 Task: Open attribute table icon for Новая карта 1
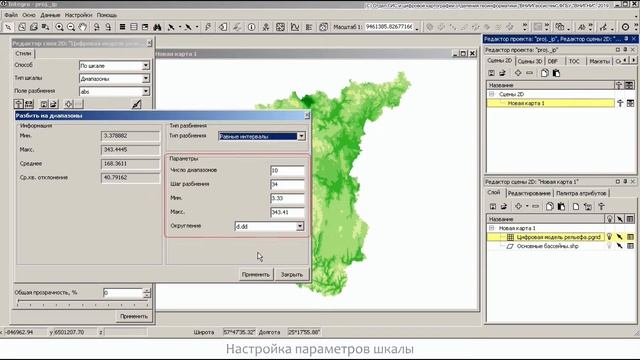pos(630,103)
